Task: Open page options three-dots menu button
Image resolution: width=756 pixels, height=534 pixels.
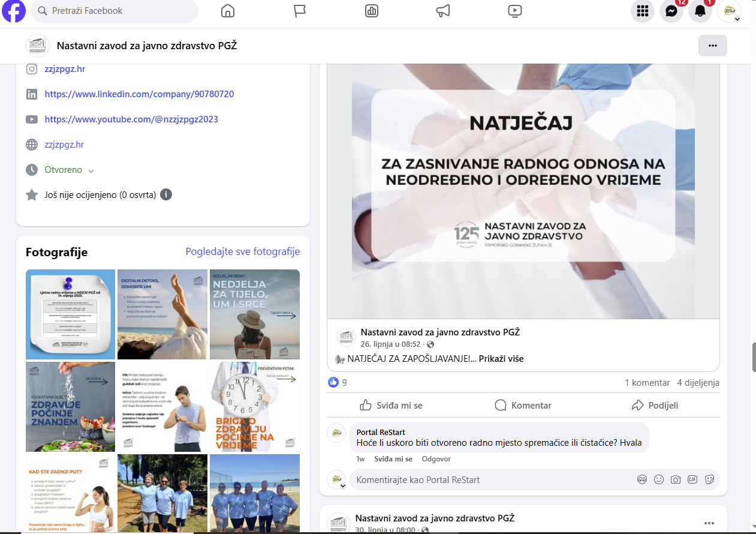Action: point(712,46)
